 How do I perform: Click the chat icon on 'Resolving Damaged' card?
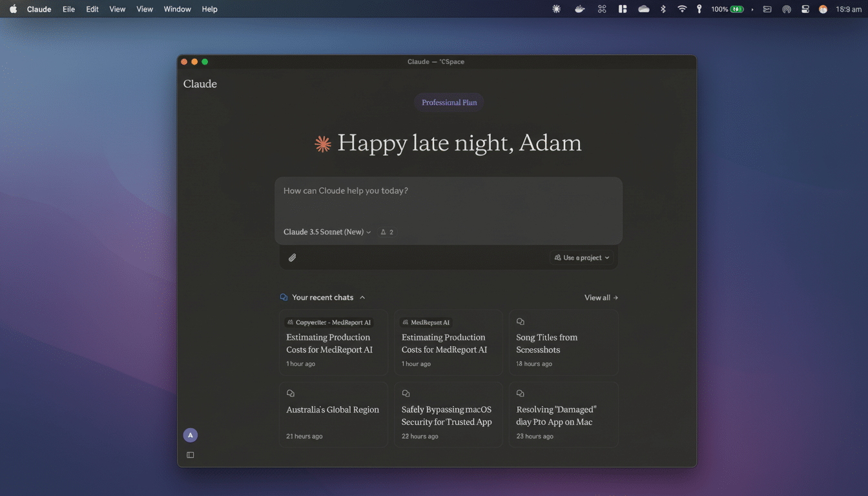(x=521, y=393)
